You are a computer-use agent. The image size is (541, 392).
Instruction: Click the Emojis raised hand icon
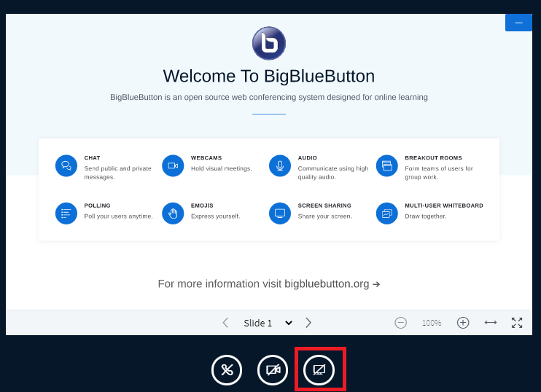pyautogui.click(x=173, y=213)
